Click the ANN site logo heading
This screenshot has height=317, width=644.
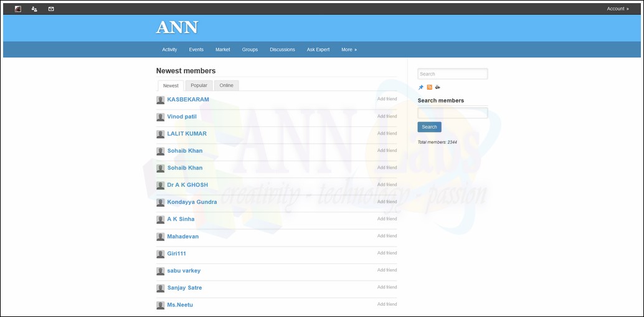tap(177, 27)
